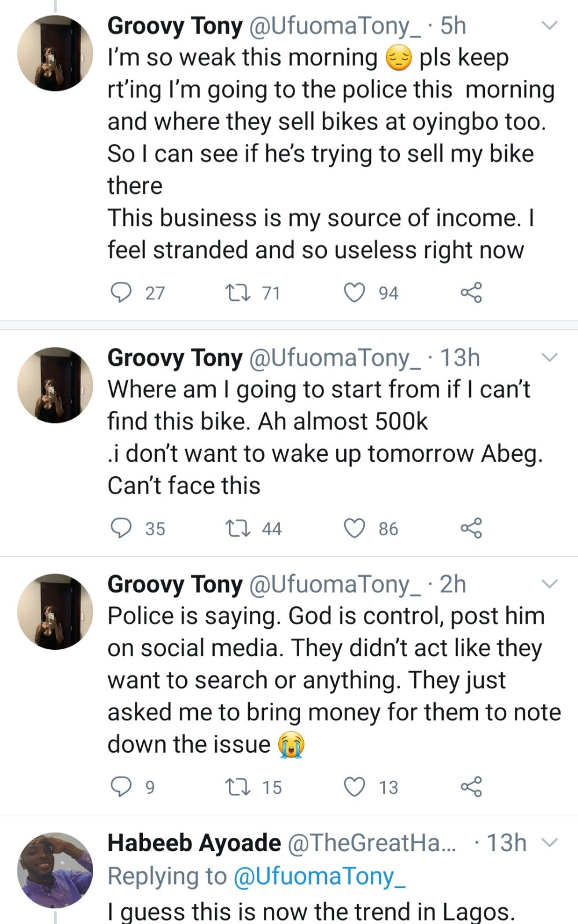Retweet the 'Police is saying' tweet
This screenshot has width=578, height=924.
tap(237, 787)
